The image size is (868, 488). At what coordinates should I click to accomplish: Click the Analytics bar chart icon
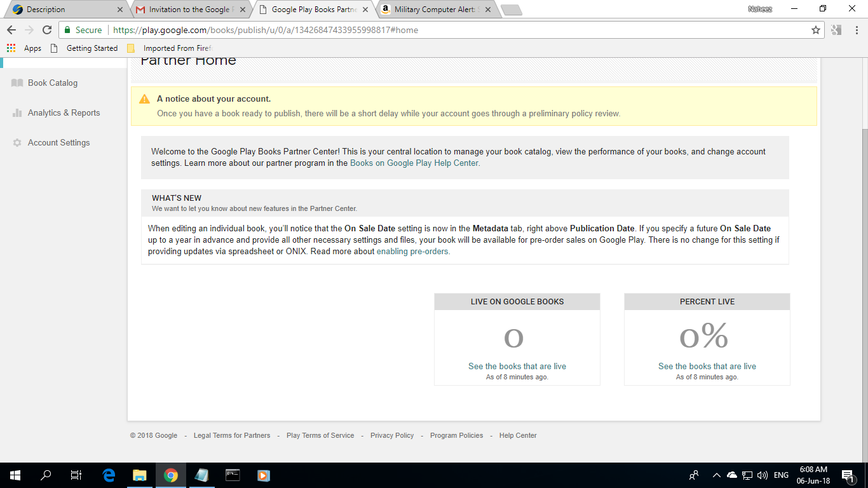point(17,112)
